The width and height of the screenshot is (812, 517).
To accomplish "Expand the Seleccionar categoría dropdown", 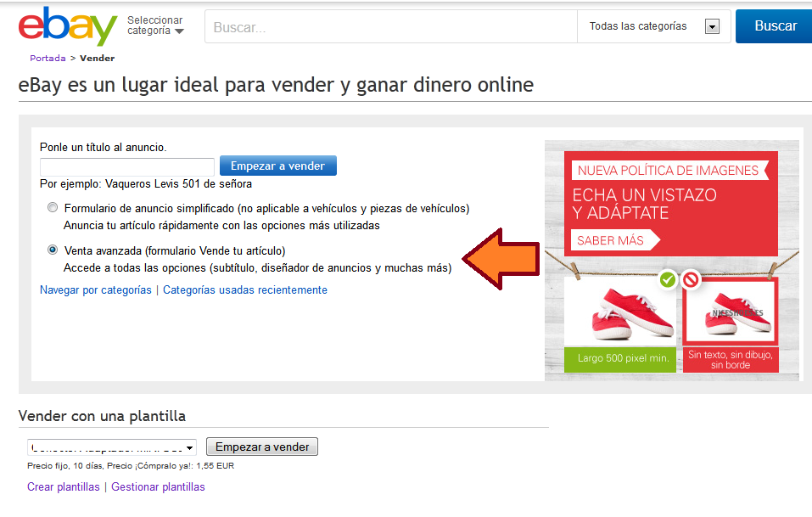I will (155, 25).
